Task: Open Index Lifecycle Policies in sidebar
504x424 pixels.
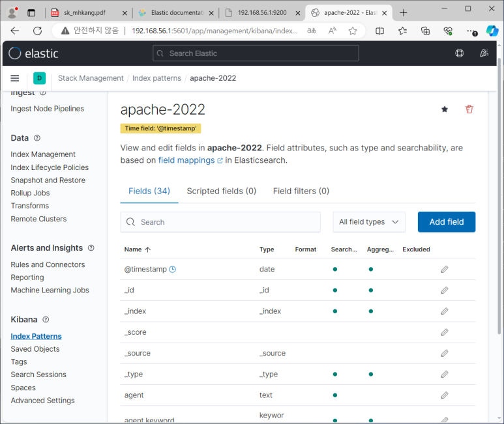Action: [x=50, y=167]
